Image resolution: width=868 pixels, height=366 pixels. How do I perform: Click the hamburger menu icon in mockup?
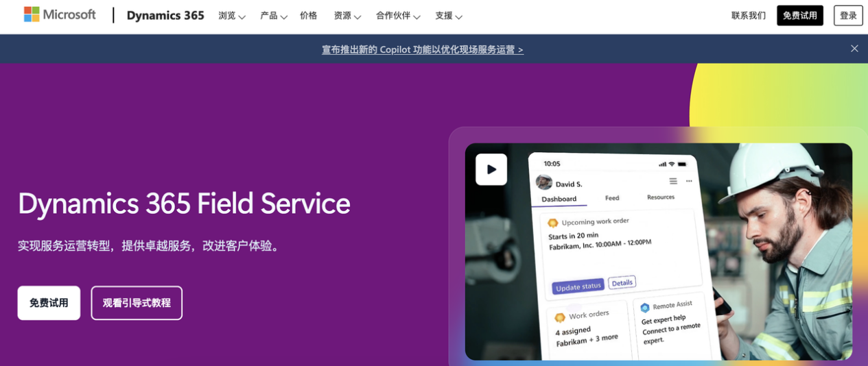coord(673,181)
